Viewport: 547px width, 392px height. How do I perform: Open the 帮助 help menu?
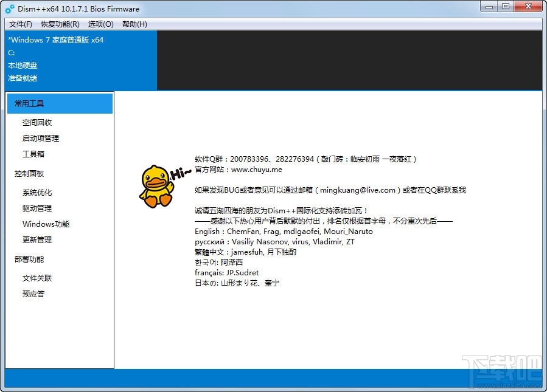pos(134,24)
